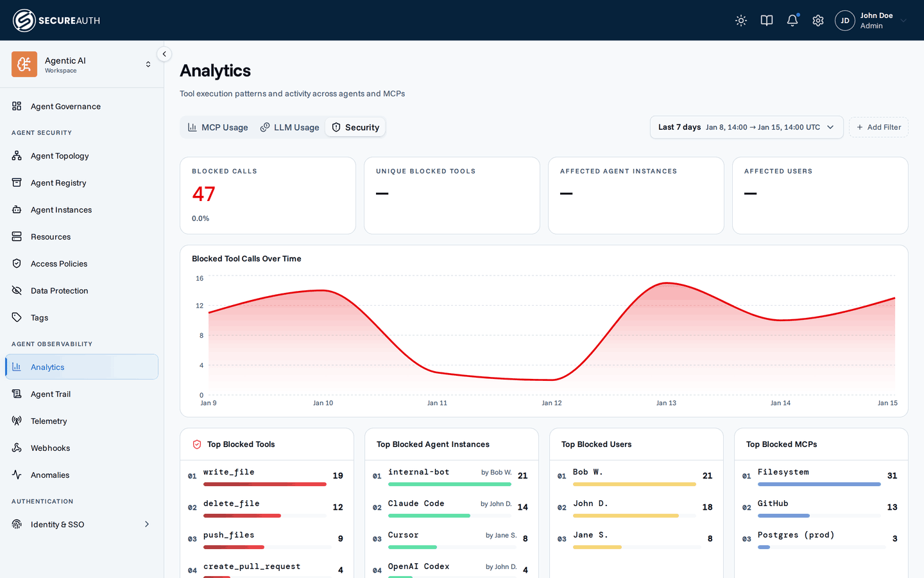Select the Security tab
Screen dimensions: 924x578
[355, 127]
